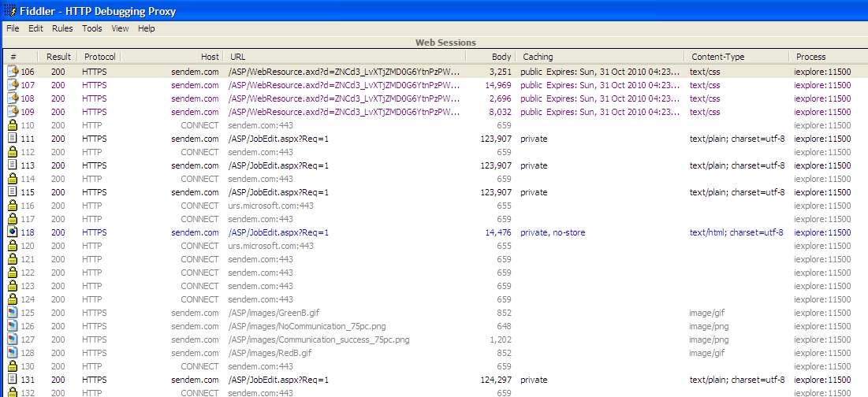The height and width of the screenshot is (397, 868).
Task: Click the 1,202 body size value
Action: pos(501,339)
